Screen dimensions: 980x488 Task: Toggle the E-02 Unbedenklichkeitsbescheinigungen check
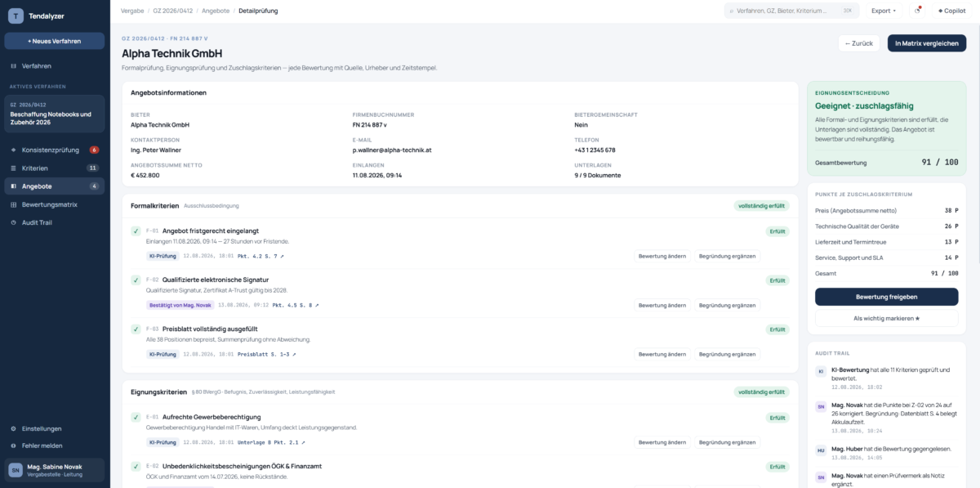(x=136, y=467)
